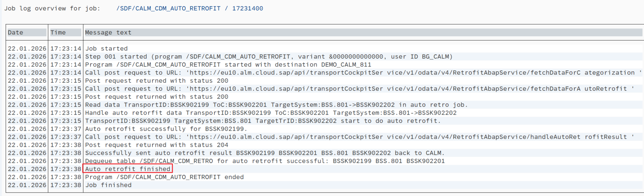Click the destination DEMO_CALM_811 log line
This screenshot has height=196, width=644.
[x=228, y=65]
